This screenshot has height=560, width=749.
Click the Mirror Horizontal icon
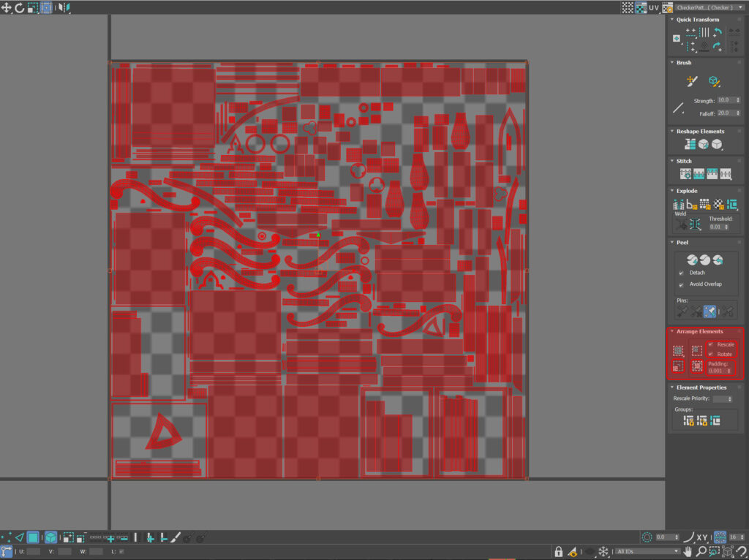pos(64,7)
